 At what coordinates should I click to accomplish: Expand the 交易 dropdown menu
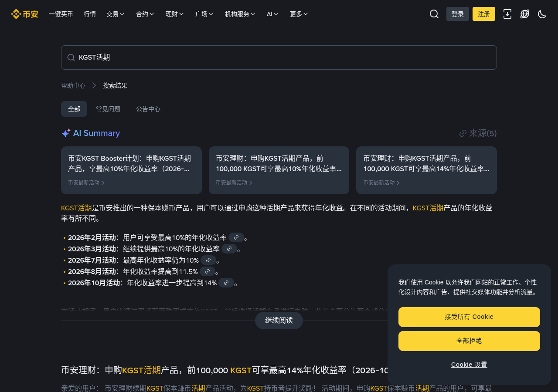click(116, 14)
